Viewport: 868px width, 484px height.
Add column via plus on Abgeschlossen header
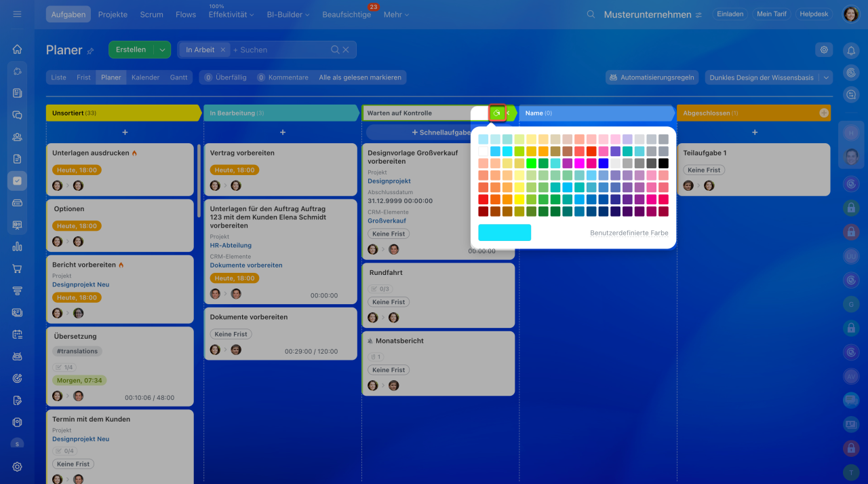824,113
